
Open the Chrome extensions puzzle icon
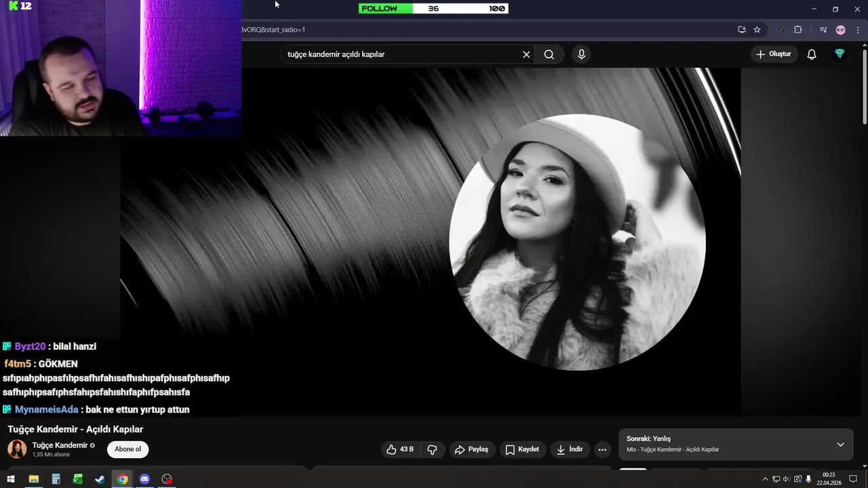[798, 30]
